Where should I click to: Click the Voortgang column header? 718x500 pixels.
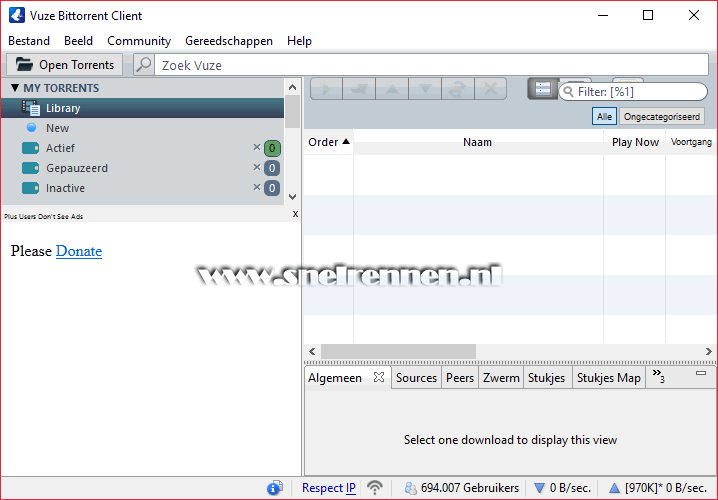691,142
